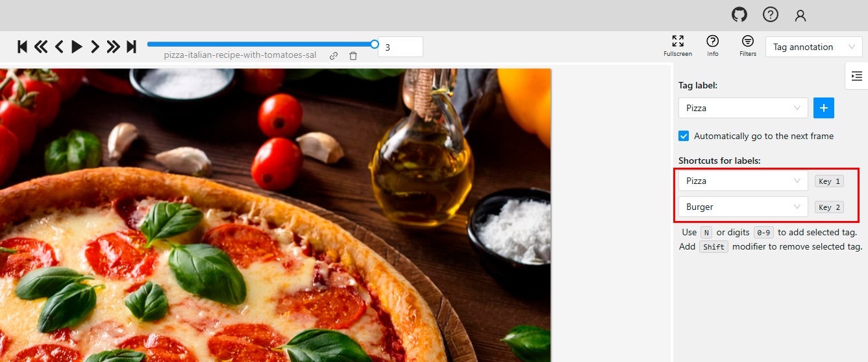868x362 pixels.
Task: Copy link icon next to filename
Action: click(x=334, y=56)
